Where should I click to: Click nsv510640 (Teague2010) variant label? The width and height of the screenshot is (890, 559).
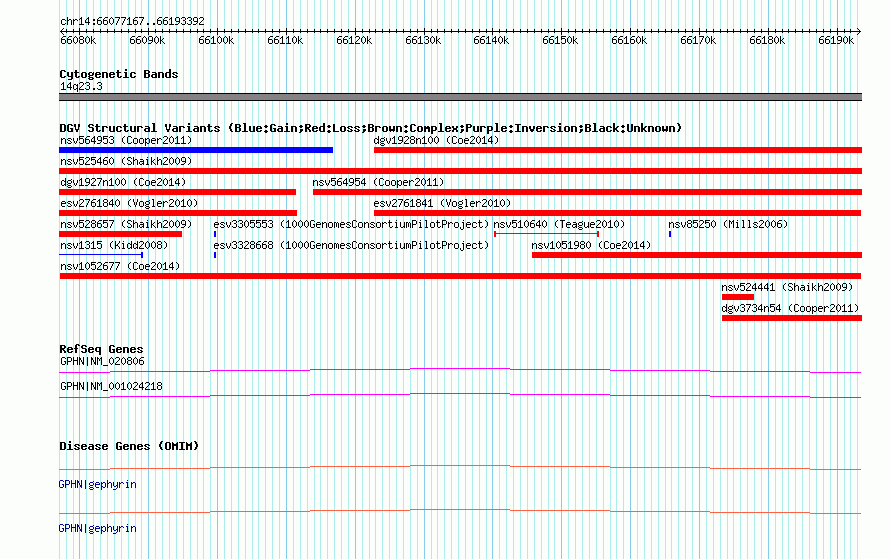pos(559,224)
